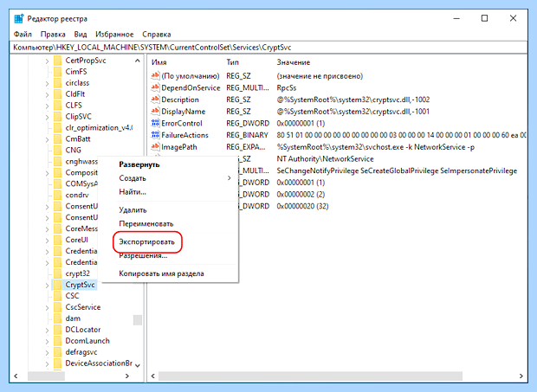The width and height of the screenshot is (537, 392).
Task: Click the folder icon of CNG
Action: pos(57,151)
